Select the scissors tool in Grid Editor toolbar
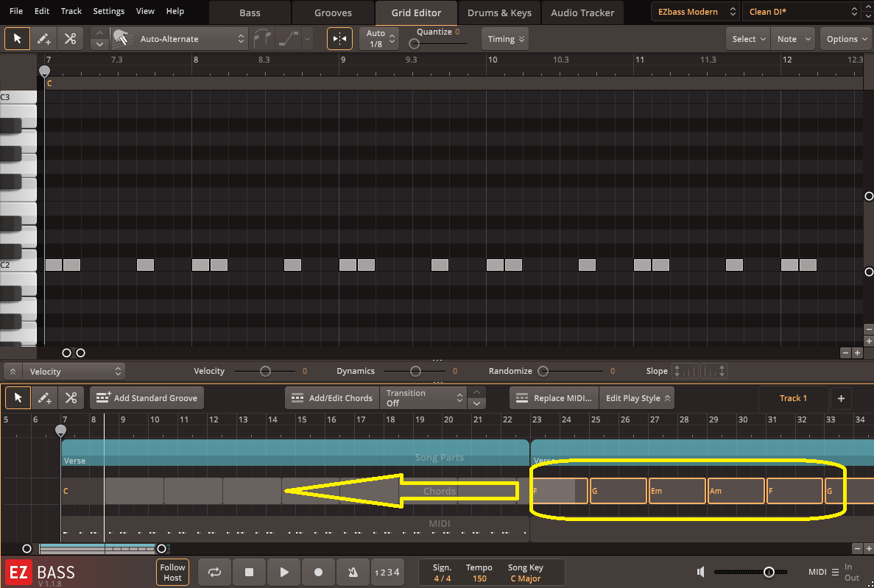The height and width of the screenshot is (588, 874). click(x=70, y=39)
